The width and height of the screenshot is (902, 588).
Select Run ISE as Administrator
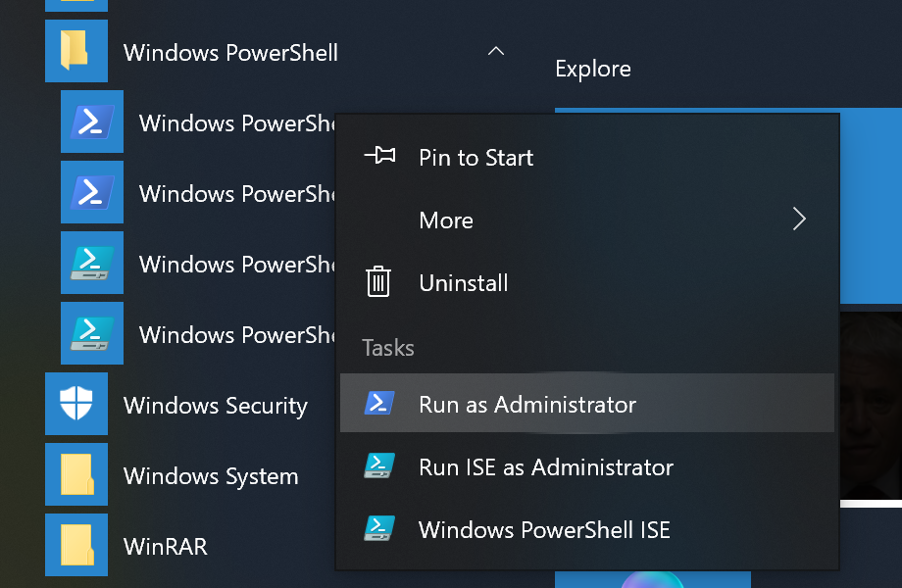click(587, 466)
